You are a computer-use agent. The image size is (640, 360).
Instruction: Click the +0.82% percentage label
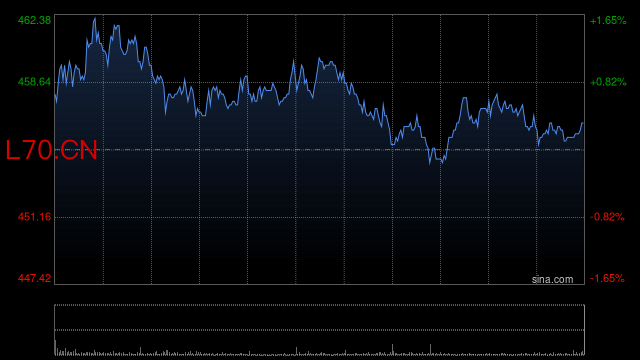coord(608,82)
